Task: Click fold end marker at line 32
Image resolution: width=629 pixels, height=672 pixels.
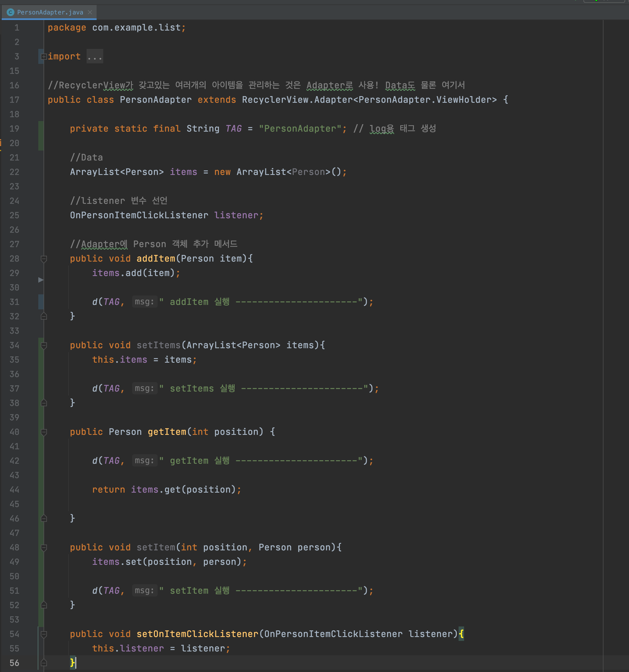Action: click(x=44, y=316)
